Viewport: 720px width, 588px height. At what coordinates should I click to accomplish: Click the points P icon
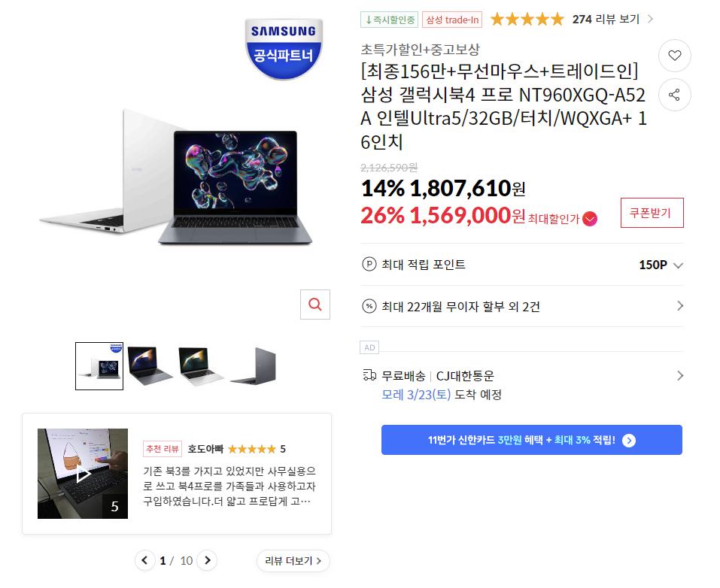tap(369, 265)
